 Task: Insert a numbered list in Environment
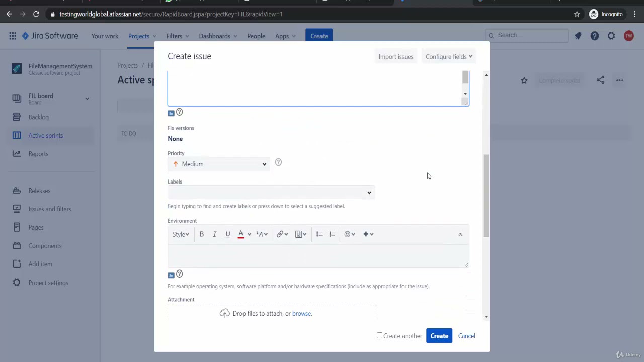(x=332, y=234)
